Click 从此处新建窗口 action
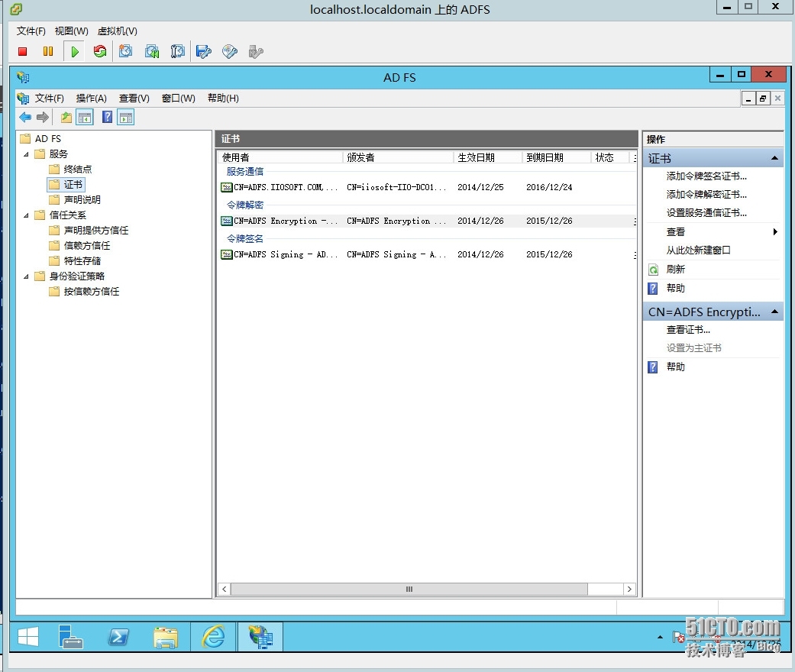 [698, 250]
